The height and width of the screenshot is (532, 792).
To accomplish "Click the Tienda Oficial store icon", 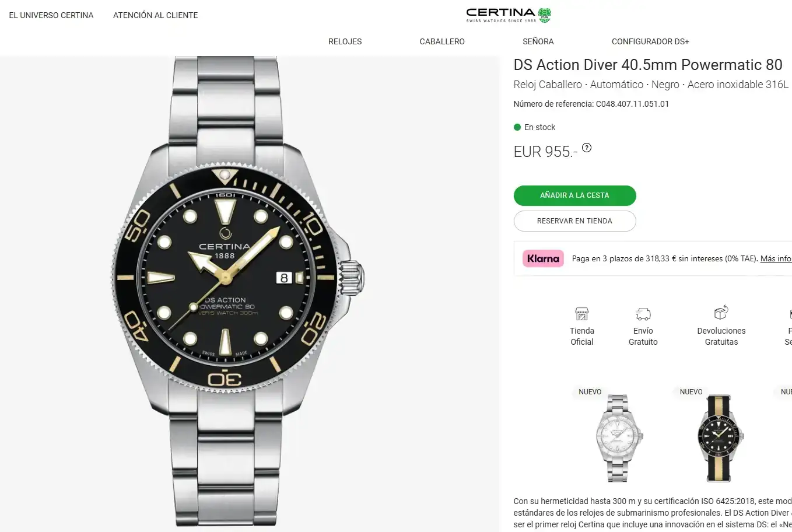I will (x=581, y=314).
